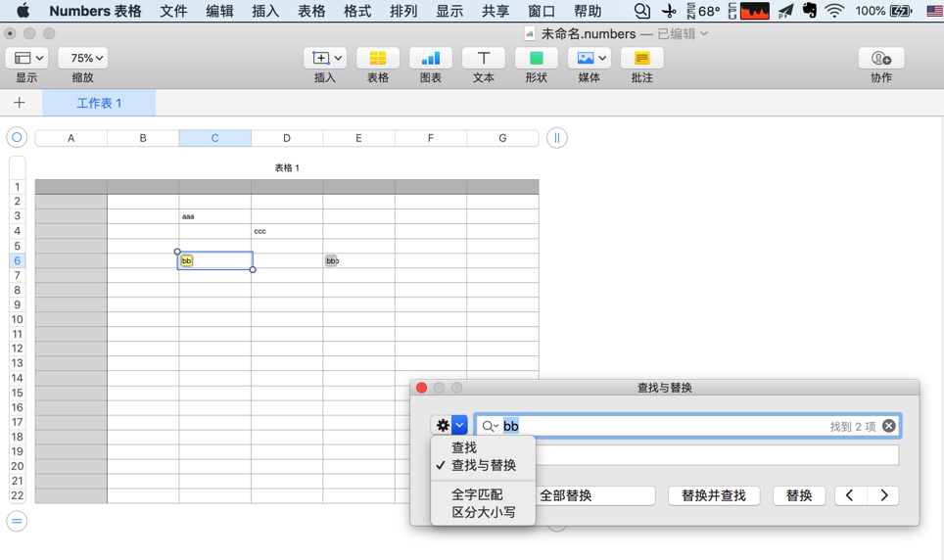Open the 插入 menu in menu bar
The height and width of the screenshot is (560, 944).
265,11
